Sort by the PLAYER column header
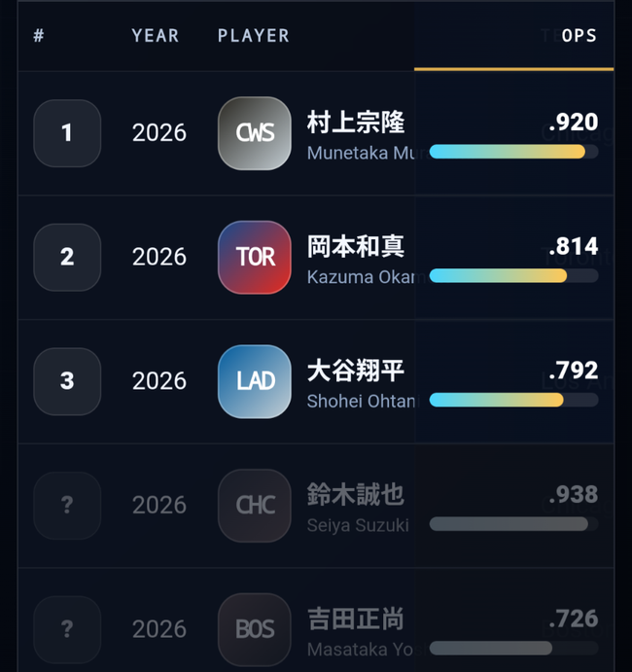This screenshot has width=632, height=672. pos(253,36)
